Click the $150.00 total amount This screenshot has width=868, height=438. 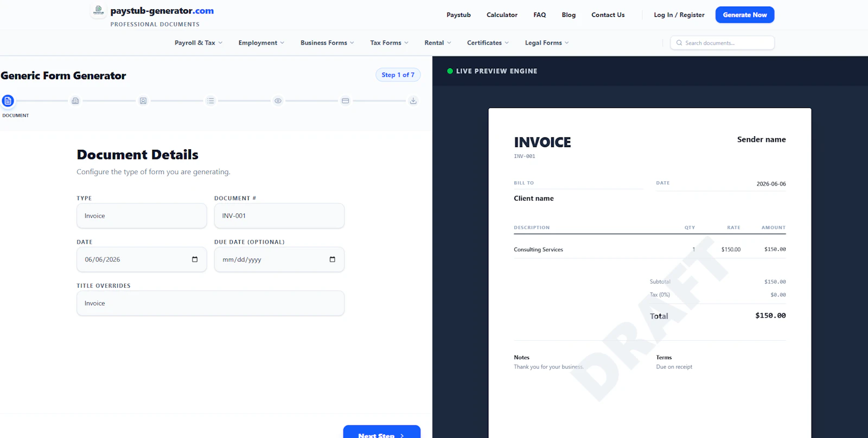[770, 316]
